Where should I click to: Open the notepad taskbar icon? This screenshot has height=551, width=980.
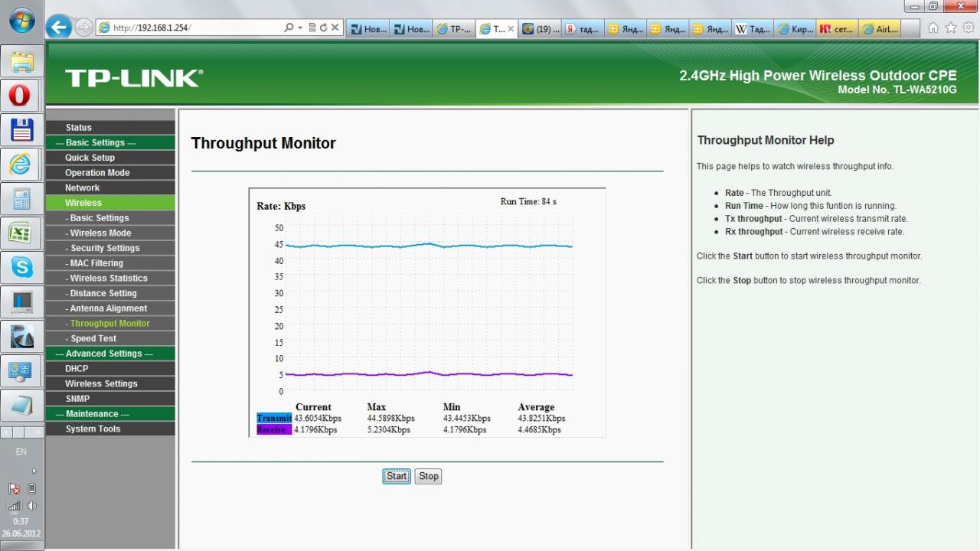click(x=21, y=405)
